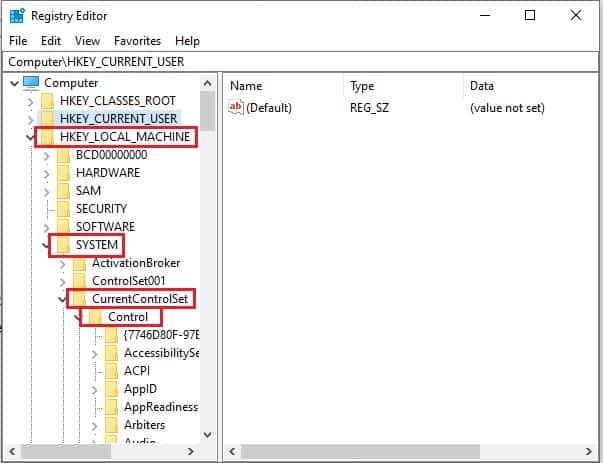This screenshot has width=603, height=463.
Task: Click the Registry Editor app icon in title bar
Action: [16, 15]
